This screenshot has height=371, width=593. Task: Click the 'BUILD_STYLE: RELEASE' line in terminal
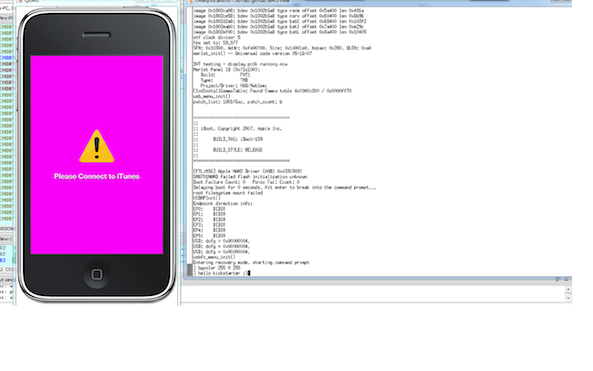238,150
